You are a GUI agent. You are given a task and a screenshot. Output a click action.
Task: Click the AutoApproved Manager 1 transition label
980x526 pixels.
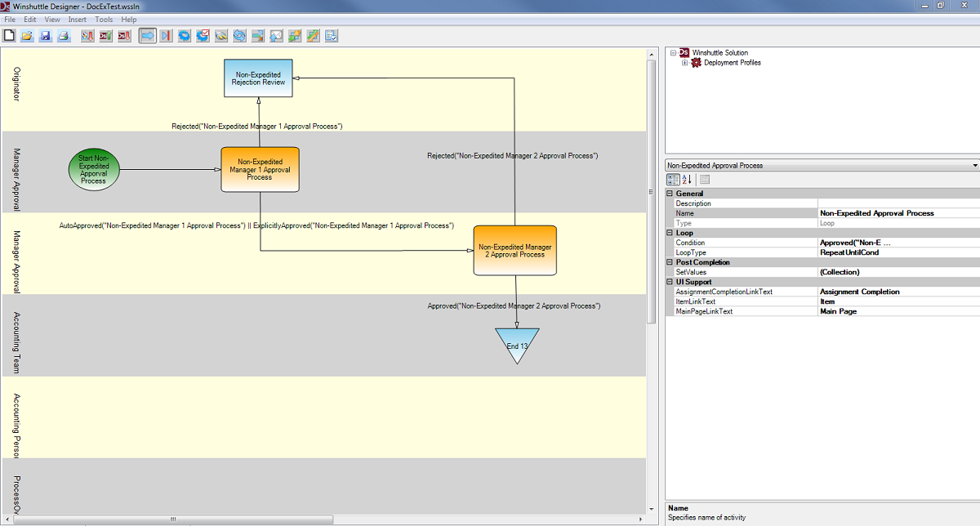coord(256,225)
